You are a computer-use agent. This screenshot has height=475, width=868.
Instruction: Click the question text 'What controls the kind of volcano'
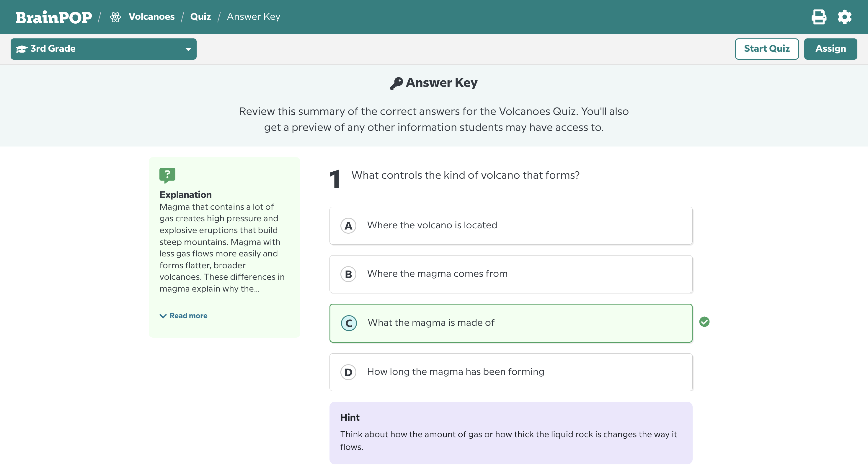coord(465,175)
